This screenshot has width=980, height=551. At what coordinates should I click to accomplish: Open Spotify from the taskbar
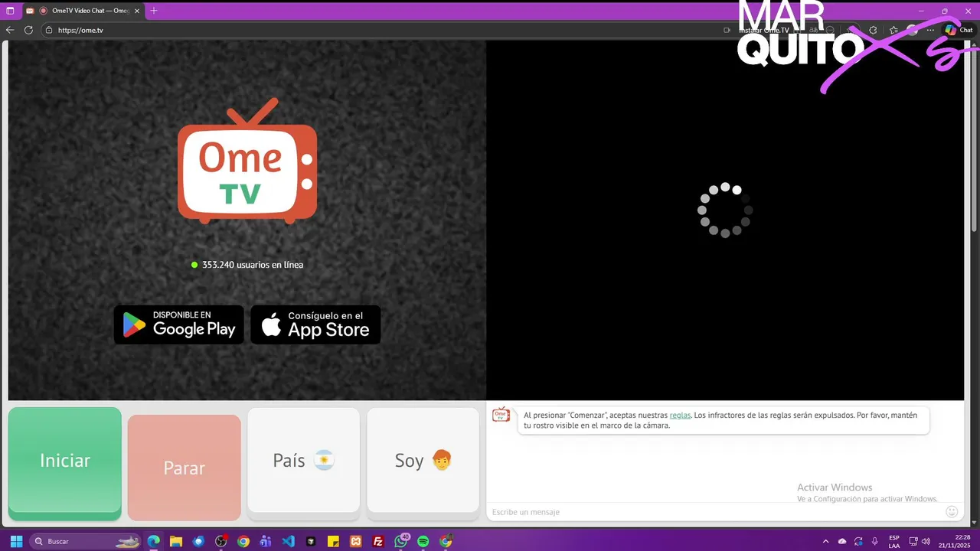(x=423, y=541)
